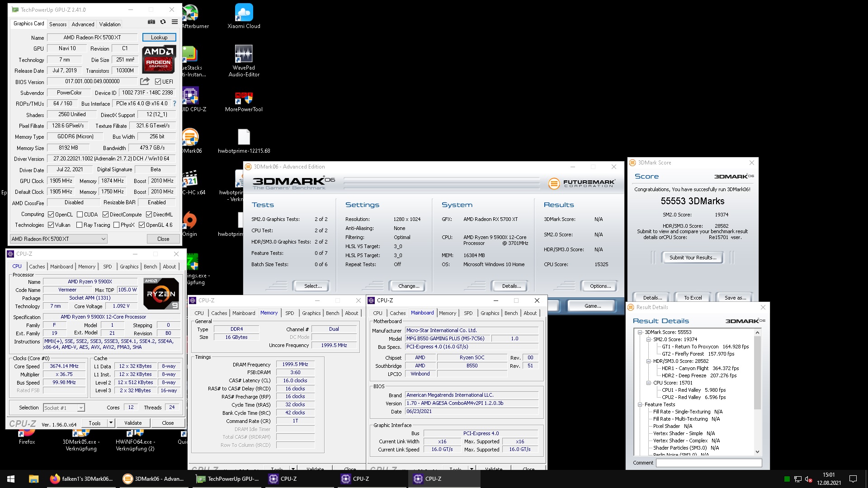This screenshot has width=868, height=488.
Task: Collapse the Feature Tests tree node
Action: 640,404
